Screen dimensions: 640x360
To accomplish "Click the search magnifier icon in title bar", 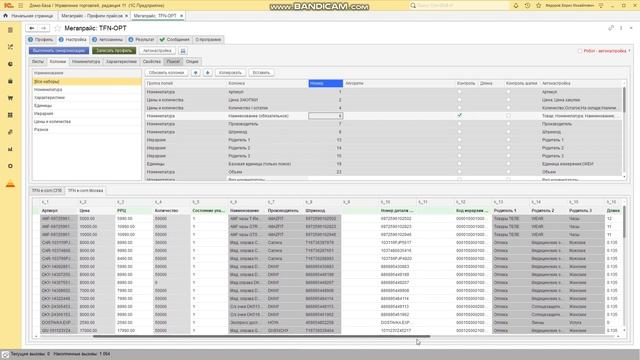I will [x=413, y=6].
